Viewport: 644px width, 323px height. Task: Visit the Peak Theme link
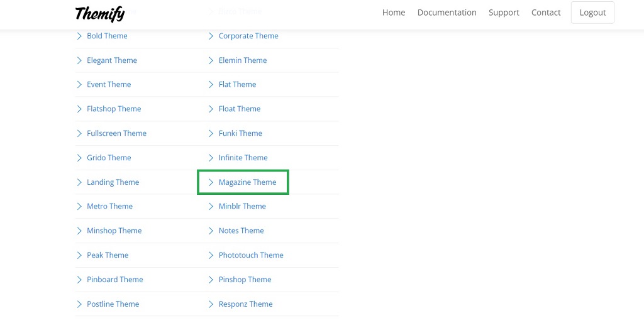pos(108,255)
